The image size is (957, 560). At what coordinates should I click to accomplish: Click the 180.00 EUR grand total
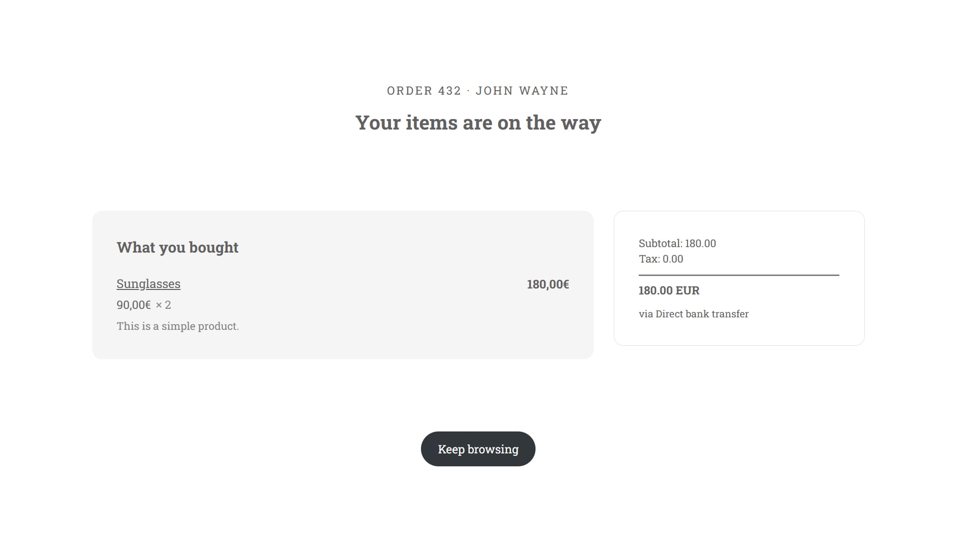[x=669, y=290]
